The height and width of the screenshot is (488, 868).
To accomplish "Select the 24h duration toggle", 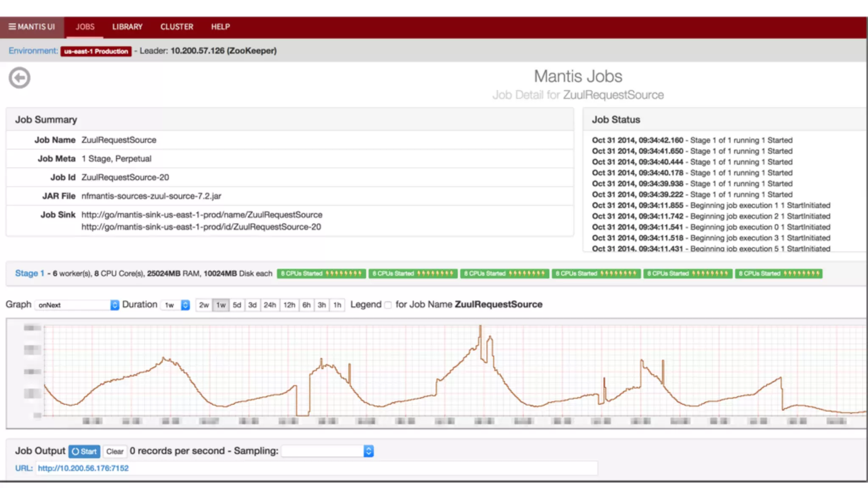I will (270, 305).
